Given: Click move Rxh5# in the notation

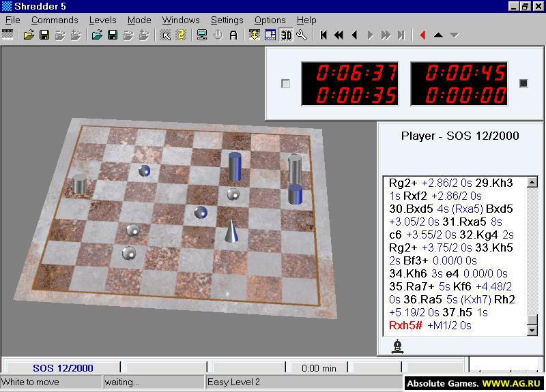Looking at the screenshot, I should coord(405,326).
